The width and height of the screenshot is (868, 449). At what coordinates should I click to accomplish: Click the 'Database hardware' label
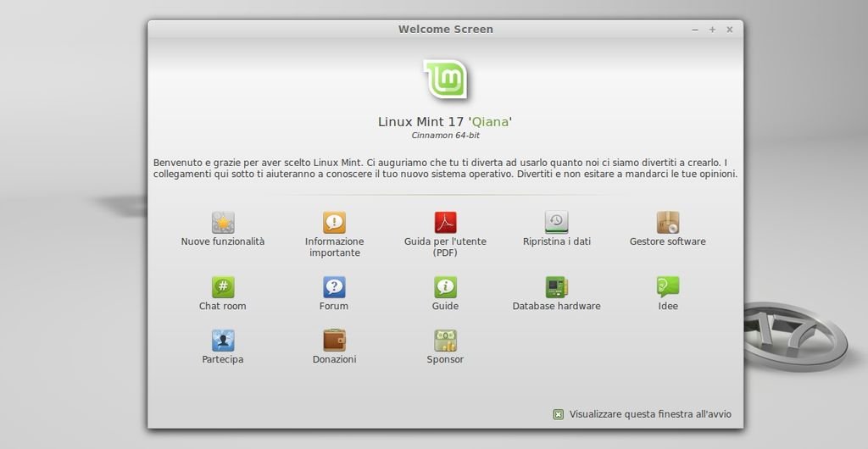coord(556,306)
